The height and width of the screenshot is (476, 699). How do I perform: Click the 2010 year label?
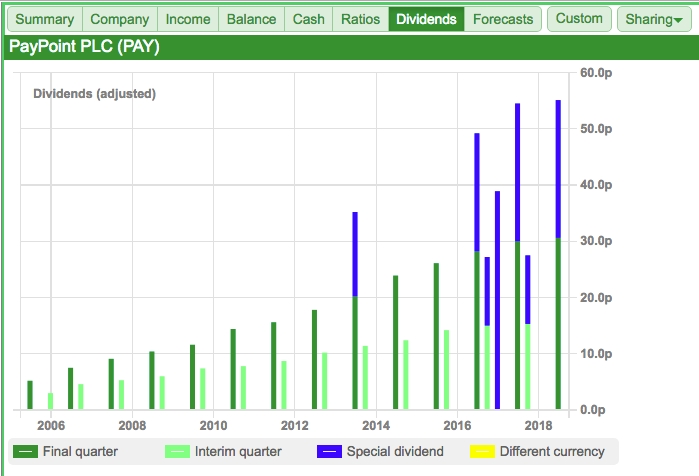213,426
